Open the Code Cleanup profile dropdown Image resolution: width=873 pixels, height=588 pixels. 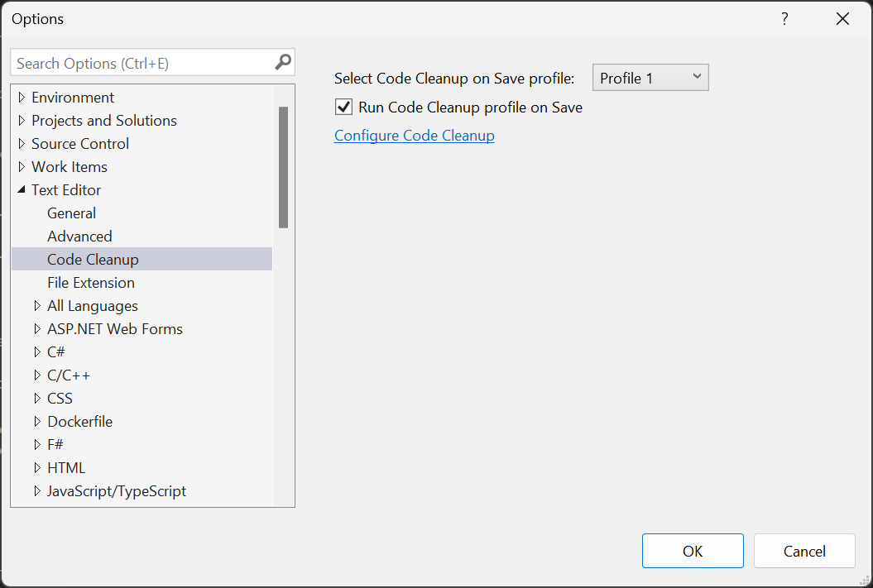[x=650, y=78]
